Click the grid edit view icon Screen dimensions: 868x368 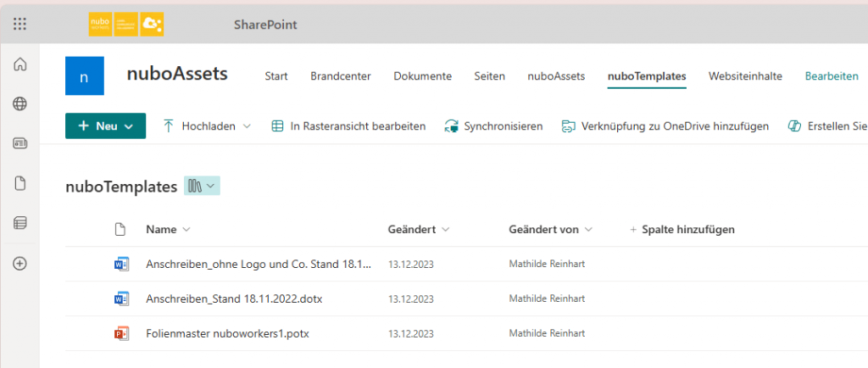click(277, 126)
